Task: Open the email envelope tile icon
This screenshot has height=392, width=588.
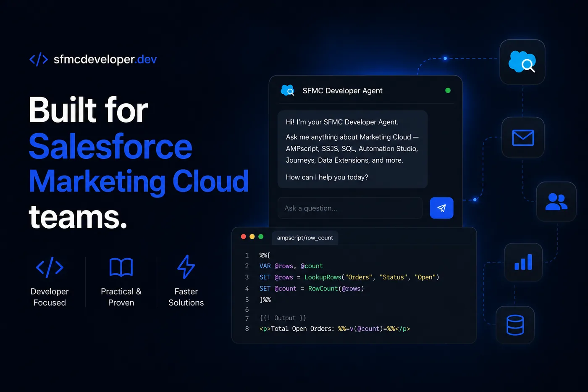Action: pyautogui.click(x=523, y=137)
